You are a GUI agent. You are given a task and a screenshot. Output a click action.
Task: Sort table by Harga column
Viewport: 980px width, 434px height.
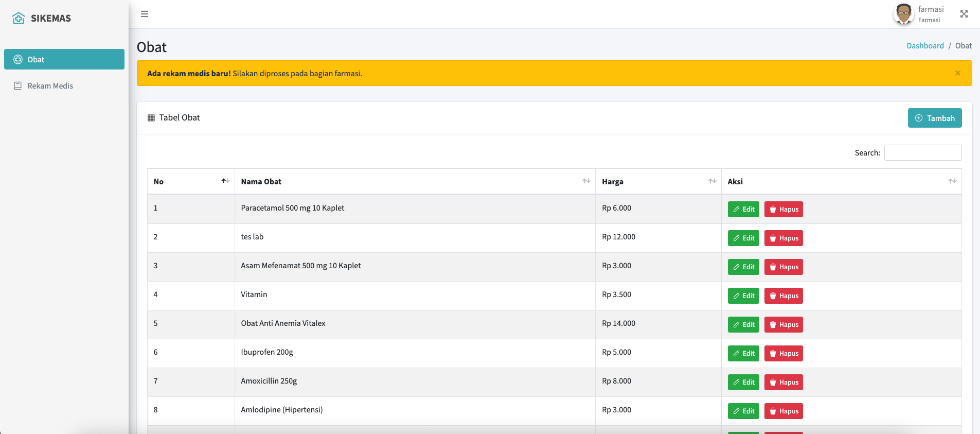(x=658, y=181)
